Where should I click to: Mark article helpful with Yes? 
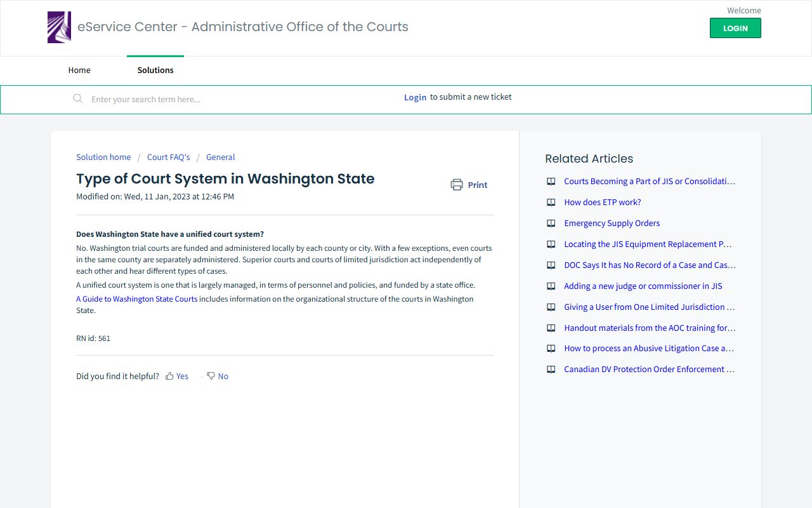[x=182, y=376]
